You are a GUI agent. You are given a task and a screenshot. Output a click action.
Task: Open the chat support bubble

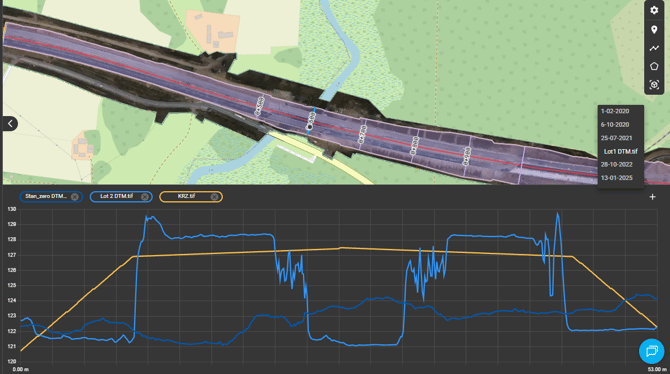pyautogui.click(x=651, y=351)
